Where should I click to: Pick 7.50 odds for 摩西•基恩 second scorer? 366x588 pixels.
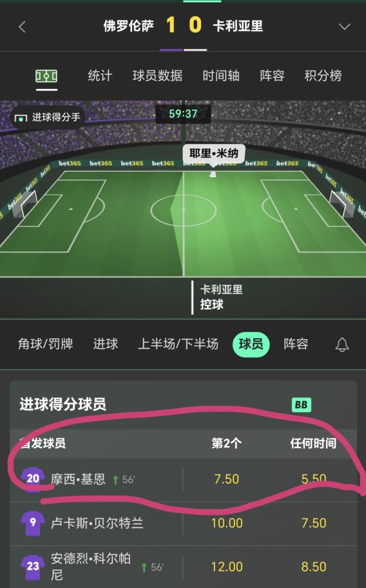coord(227,479)
